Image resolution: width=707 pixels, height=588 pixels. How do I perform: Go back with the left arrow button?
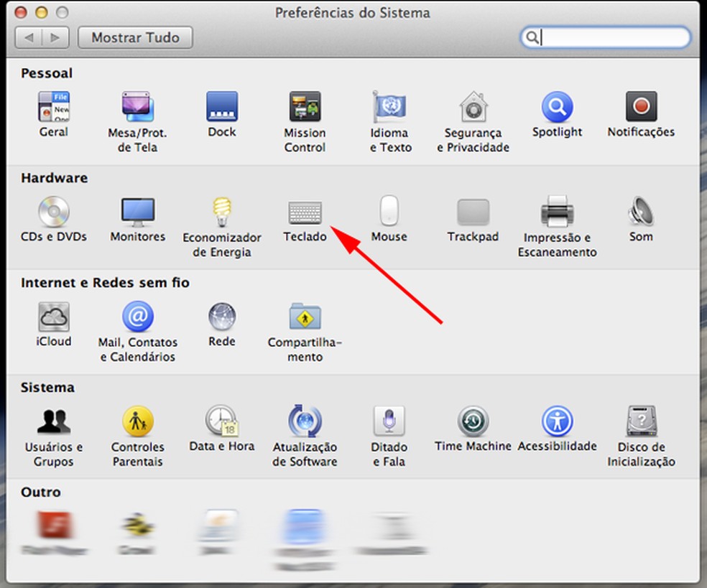[x=29, y=37]
